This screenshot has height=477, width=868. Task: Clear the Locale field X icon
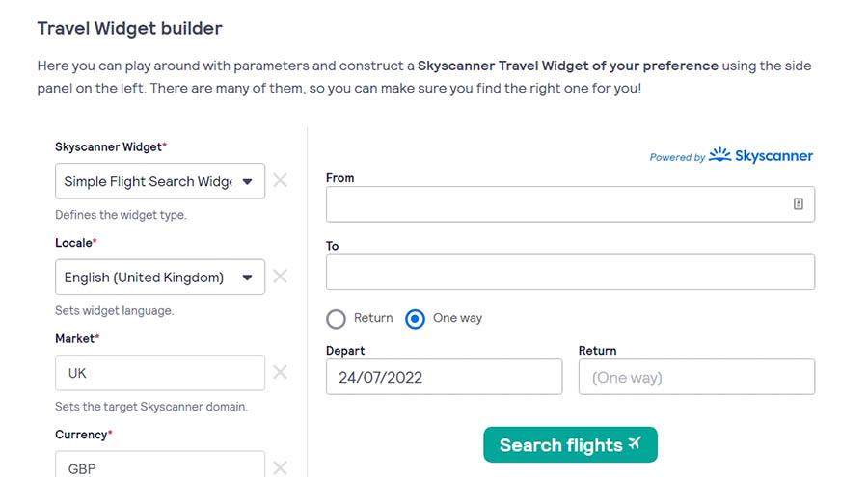pyautogui.click(x=280, y=277)
